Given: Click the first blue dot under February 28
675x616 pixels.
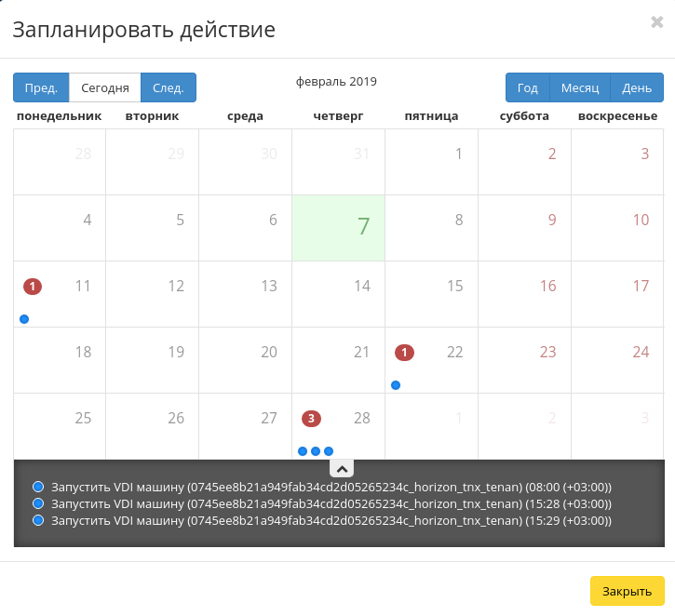Looking at the screenshot, I should click(x=303, y=451).
